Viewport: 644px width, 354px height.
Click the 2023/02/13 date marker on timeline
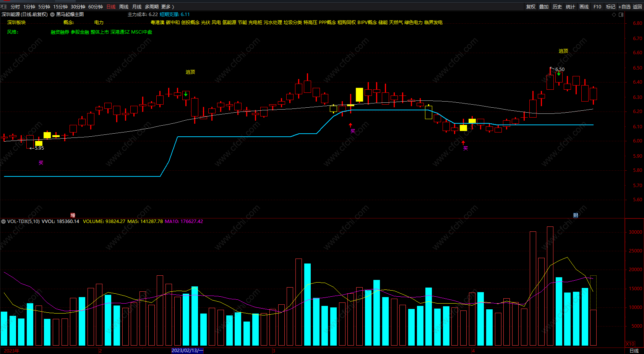tap(187, 351)
